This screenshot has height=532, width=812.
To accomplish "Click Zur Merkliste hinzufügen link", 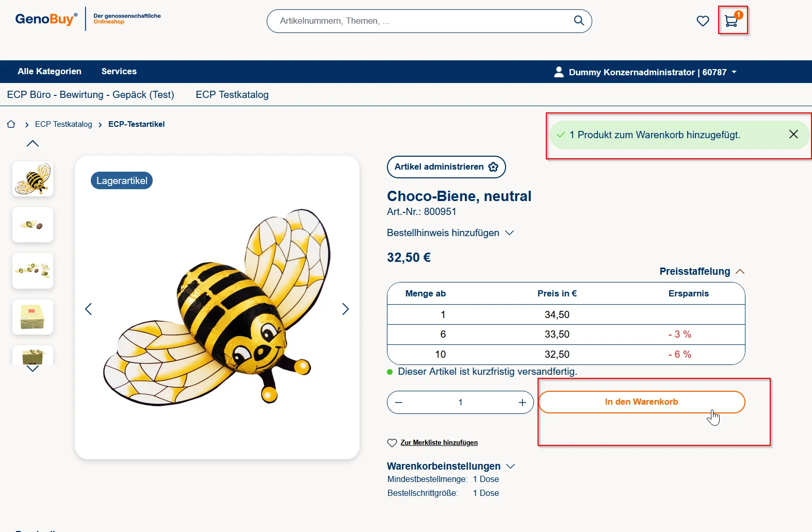I will coord(439,443).
